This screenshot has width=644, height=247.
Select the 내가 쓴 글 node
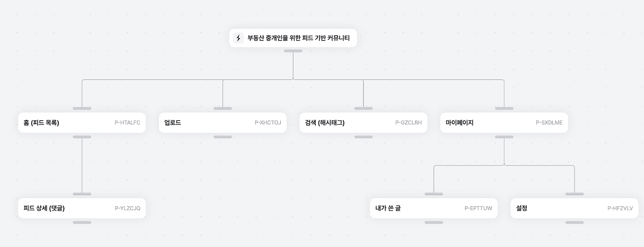(434, 208)
